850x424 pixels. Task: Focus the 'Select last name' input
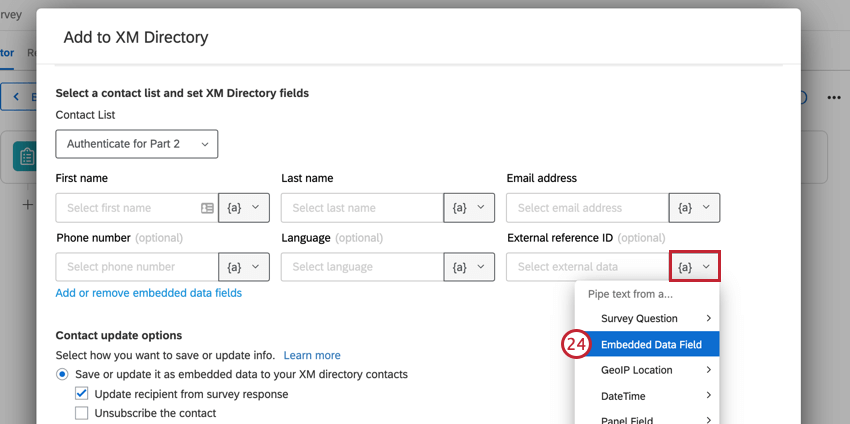coord(362,208)
